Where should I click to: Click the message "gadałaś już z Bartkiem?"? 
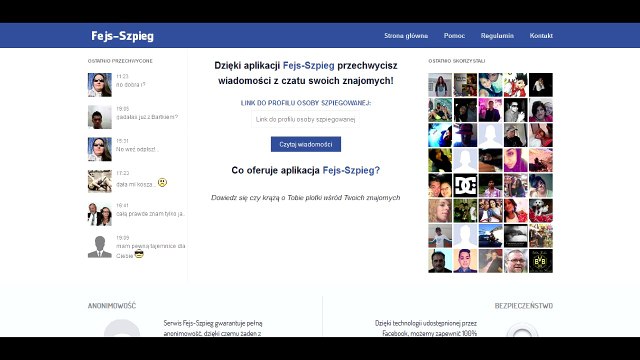pyautogui.click(x=147, y=117)
